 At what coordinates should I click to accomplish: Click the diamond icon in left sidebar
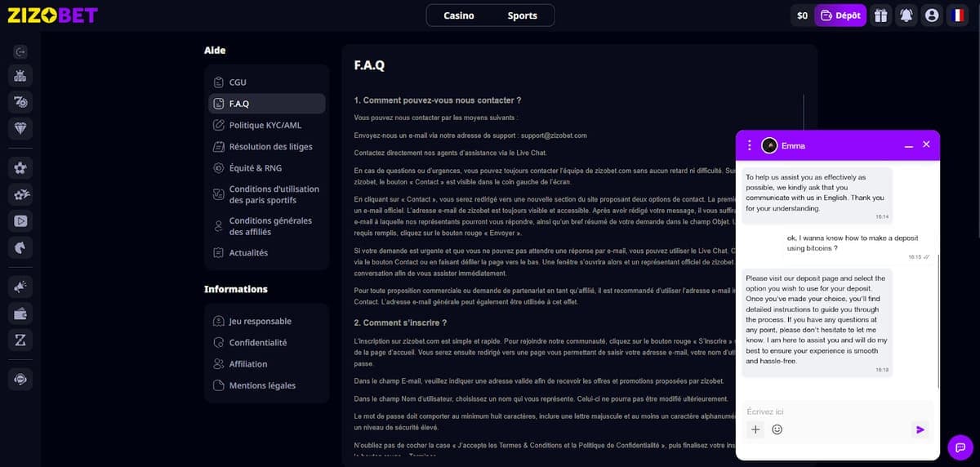20,128
